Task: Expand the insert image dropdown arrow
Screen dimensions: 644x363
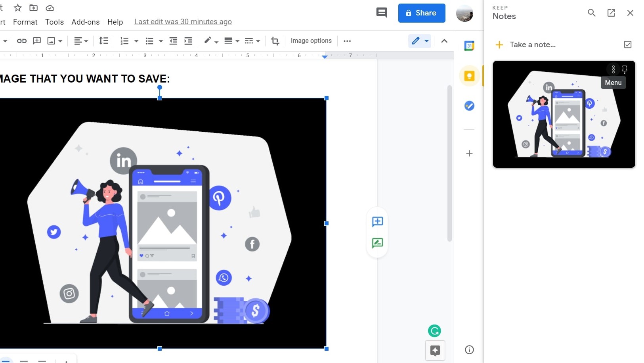Action: coord(60,41)
